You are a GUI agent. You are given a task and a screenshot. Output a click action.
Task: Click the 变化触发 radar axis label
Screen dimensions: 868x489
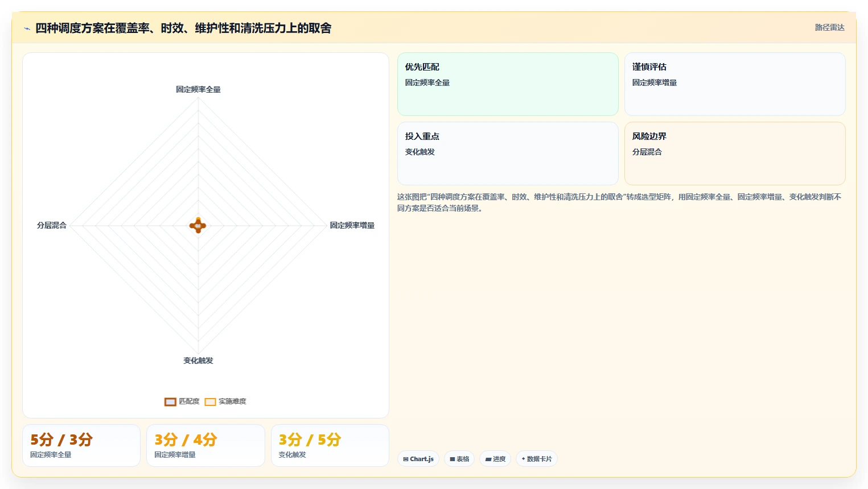(x=198, y=360)
